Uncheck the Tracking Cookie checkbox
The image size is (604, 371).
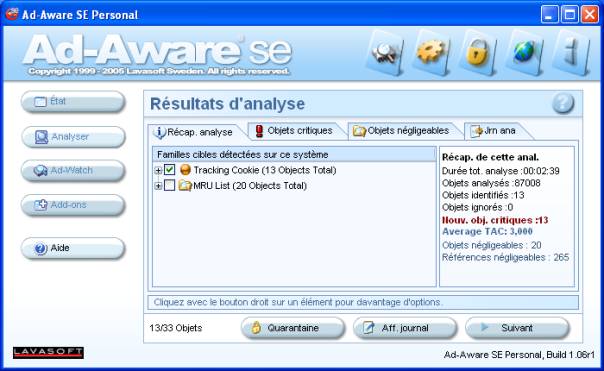[x=169, y=170]
